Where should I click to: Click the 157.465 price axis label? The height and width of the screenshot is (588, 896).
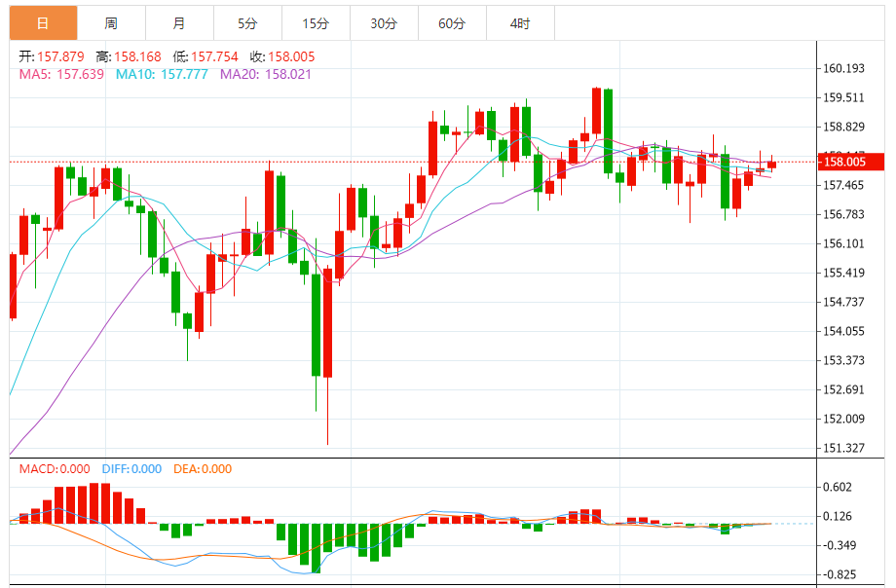(x=843, y=185)
